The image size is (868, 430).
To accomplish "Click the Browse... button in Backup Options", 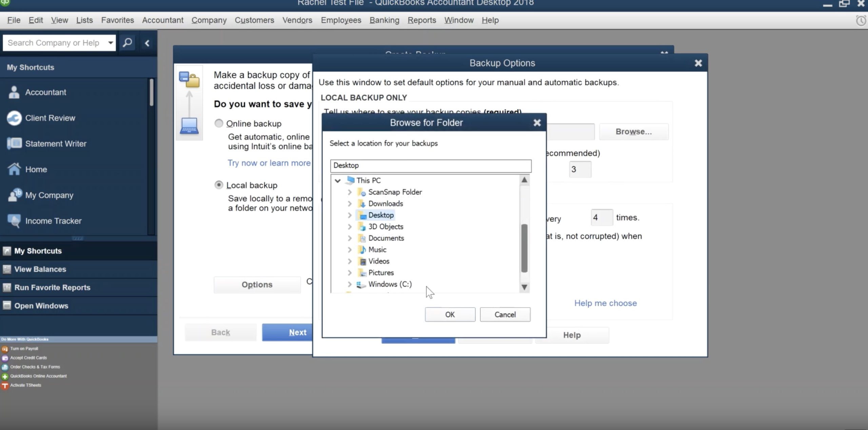I will click(x=634, y=131).
